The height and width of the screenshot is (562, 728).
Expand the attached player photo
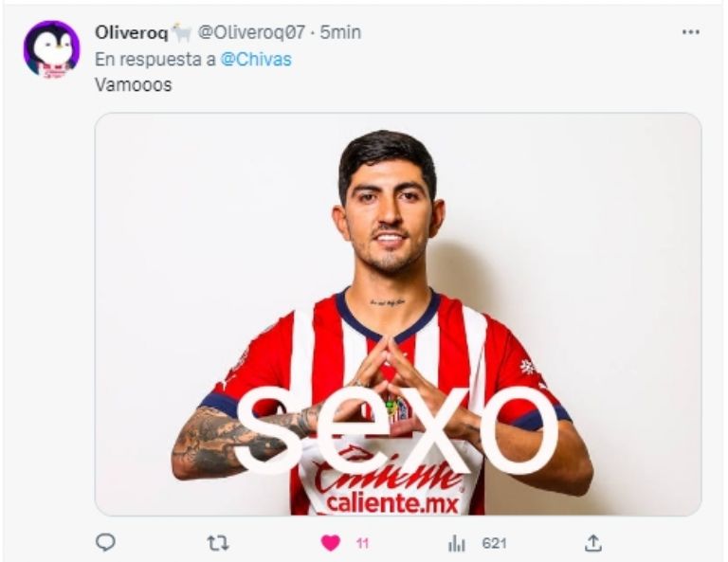tap(398, 315)
